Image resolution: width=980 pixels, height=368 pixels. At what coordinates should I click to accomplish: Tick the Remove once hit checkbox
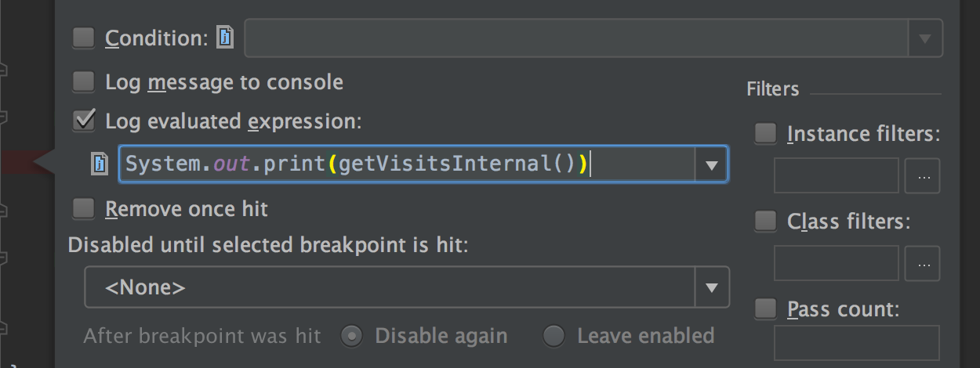coord(83,209)
